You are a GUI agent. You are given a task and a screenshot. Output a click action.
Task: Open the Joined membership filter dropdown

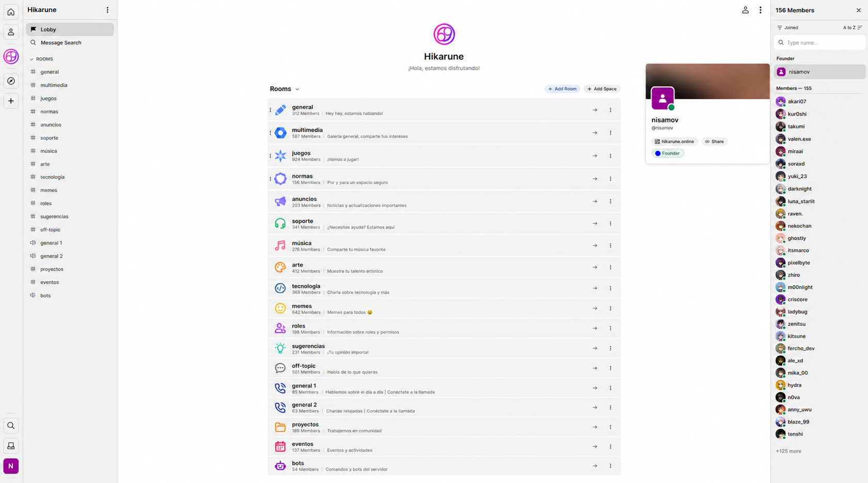pos(788,28)
